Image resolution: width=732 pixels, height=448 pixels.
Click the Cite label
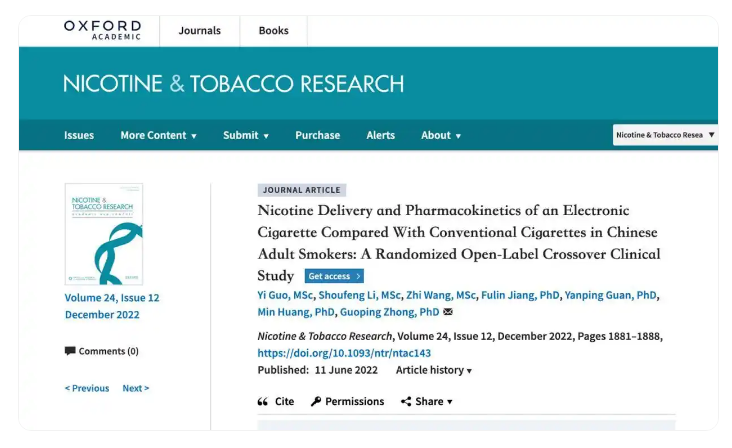click(x=284, y=402)
